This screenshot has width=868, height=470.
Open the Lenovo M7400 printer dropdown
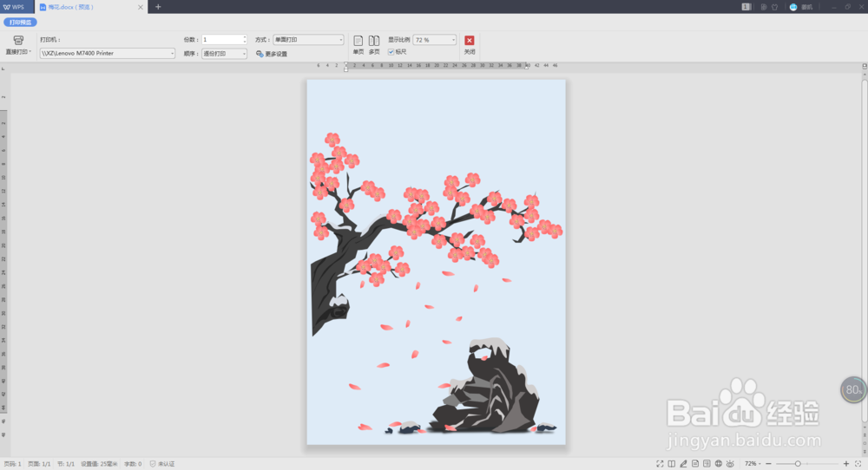(x=108, y=53)
